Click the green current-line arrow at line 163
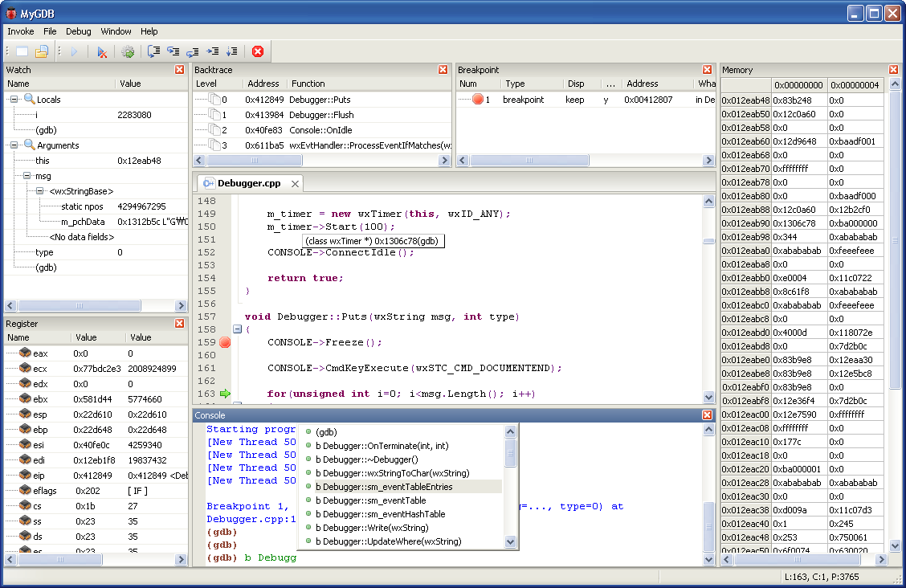The width and height of the screenshot is (906, 588). pos(226,394)
